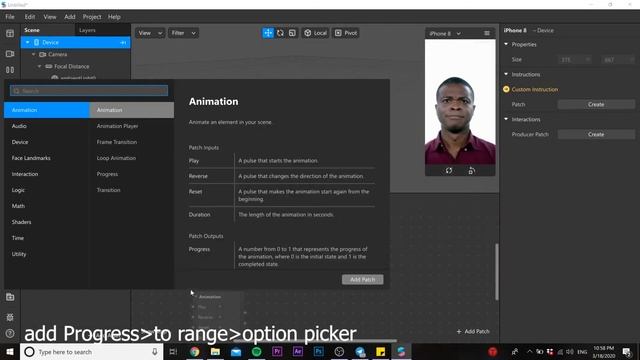Open Premiere Pro from the taskbar
This screenshot has width=640, height=360.
click(x=277, y=351)
